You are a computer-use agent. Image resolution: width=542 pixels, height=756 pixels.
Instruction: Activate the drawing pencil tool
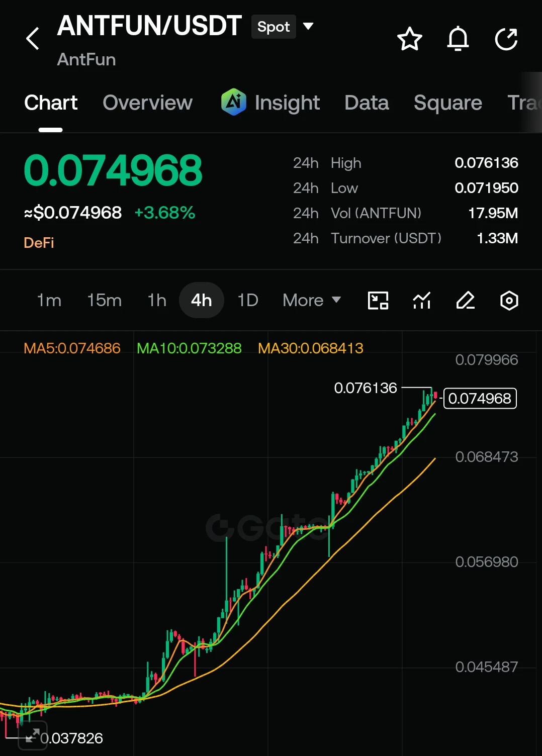tap(466, 301)
